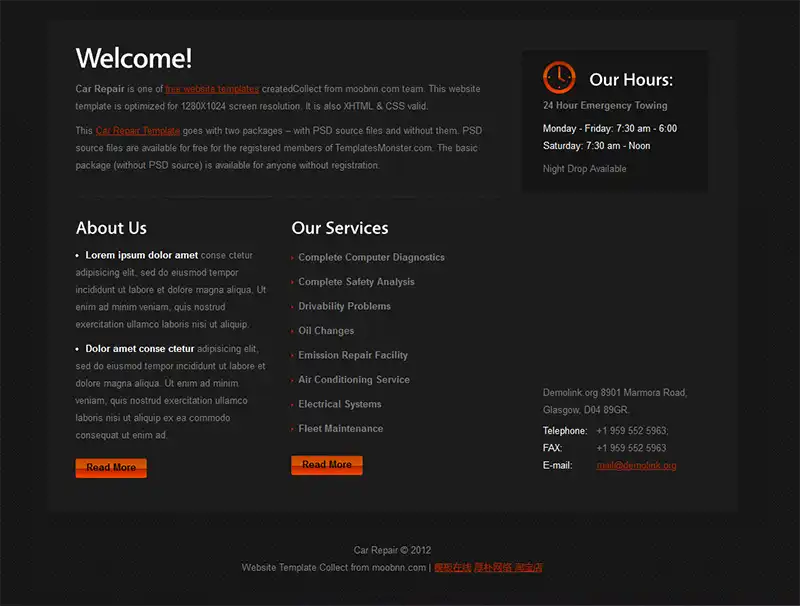
Task: Open the first Chinese footer link
Action: [452, 568]
